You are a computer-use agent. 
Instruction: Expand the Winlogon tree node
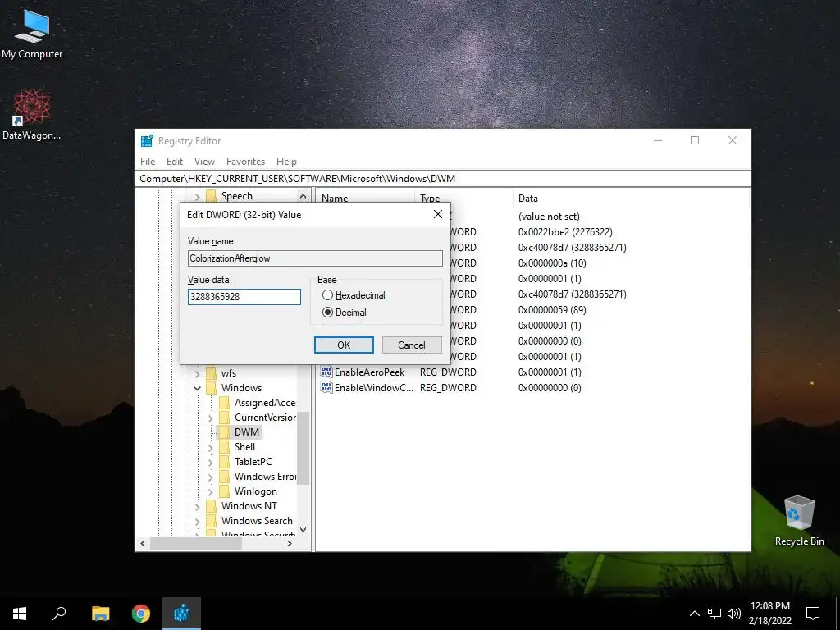[211, 492]
